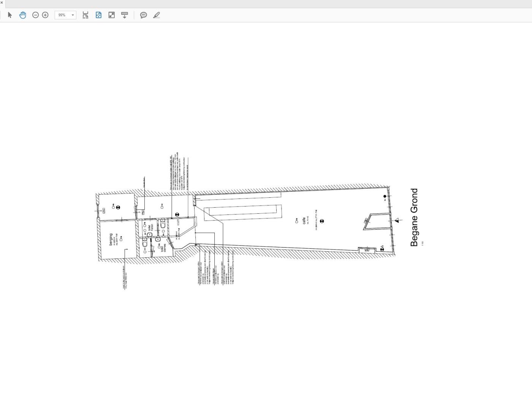Zoom out with the minus button
532x405 pixels.
[35, 15]
